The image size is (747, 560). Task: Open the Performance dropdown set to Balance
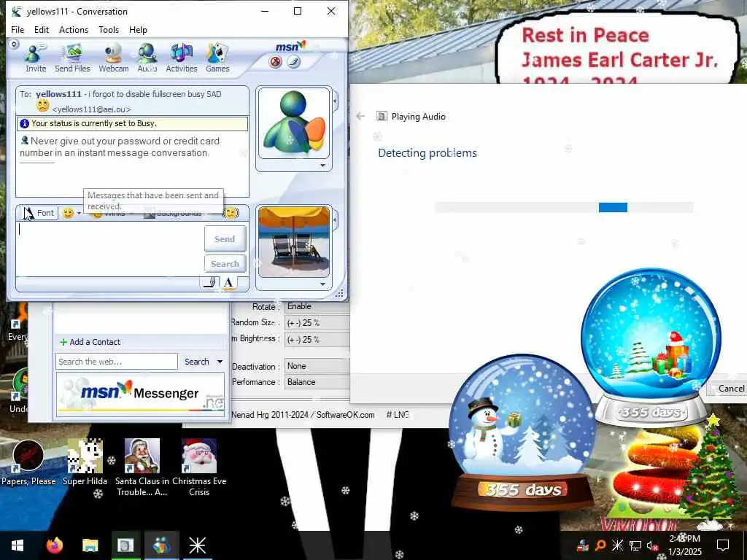point(317,382)
